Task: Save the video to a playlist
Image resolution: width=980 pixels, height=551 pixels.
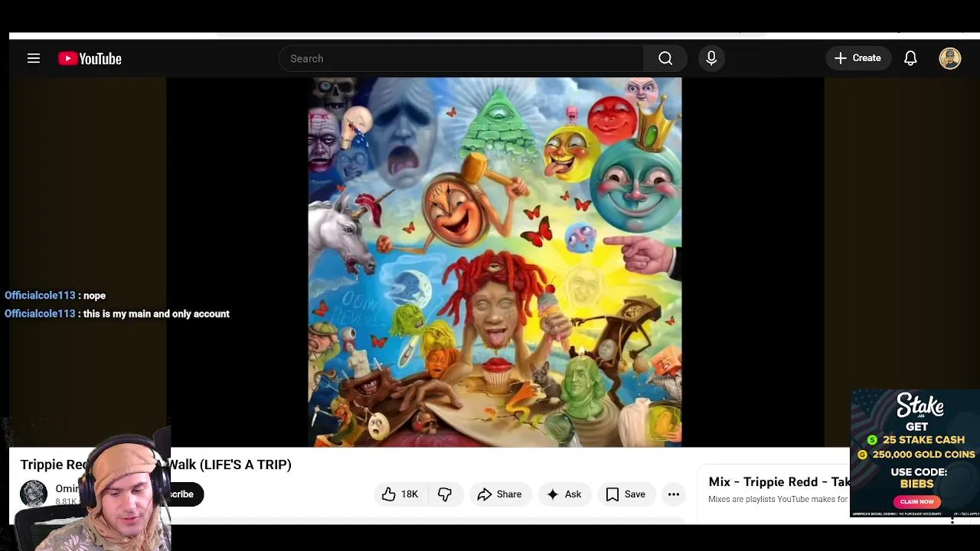Action: 626,494
